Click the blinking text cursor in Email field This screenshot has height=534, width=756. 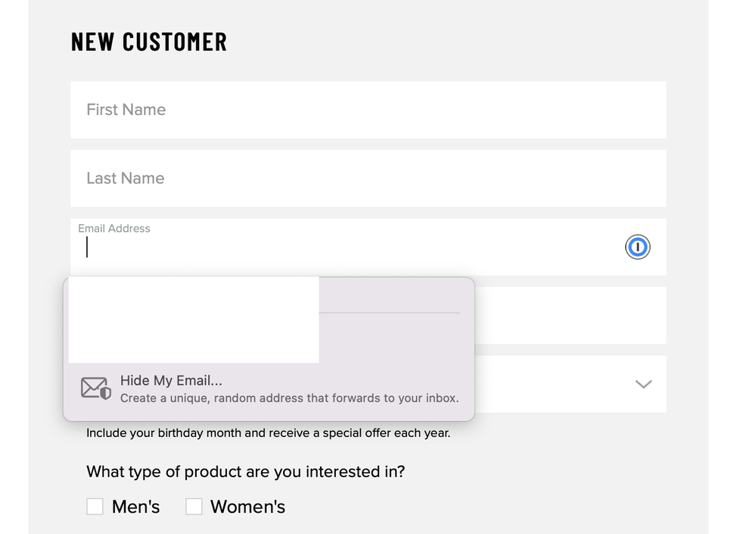tap(87, 248)
